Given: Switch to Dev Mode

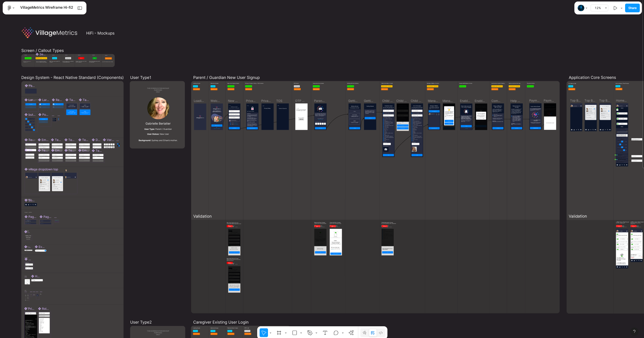Looking at the screenshot, I should 381,333.
